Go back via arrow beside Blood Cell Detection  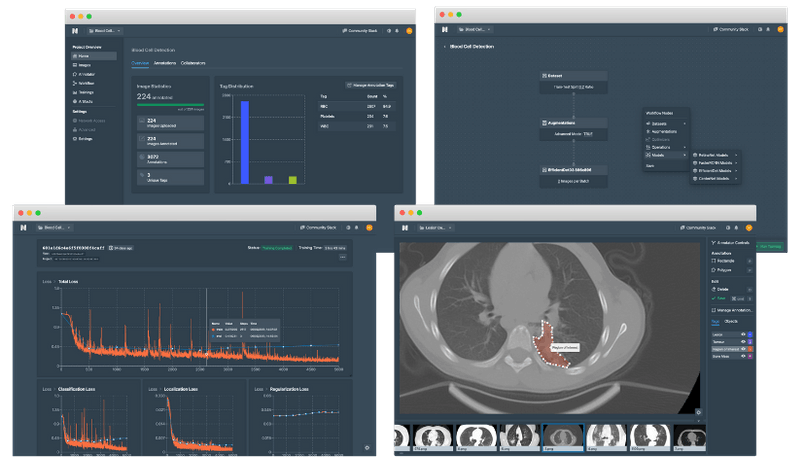pos(444,46)
